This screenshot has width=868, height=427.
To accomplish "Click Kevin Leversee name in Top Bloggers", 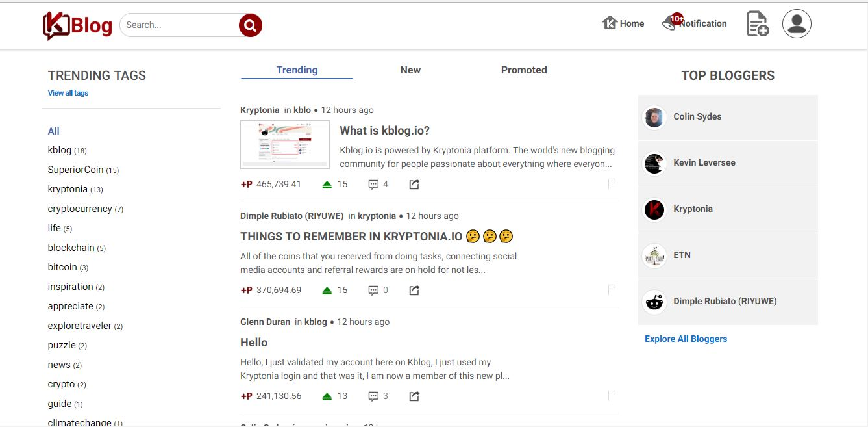I will tap(704, 163).
